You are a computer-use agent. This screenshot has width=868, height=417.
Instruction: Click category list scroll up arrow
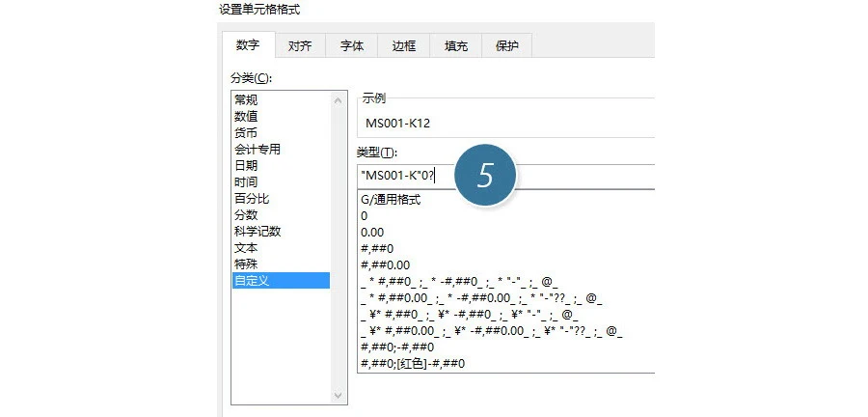pyautogui.click(x=339, y=100)
